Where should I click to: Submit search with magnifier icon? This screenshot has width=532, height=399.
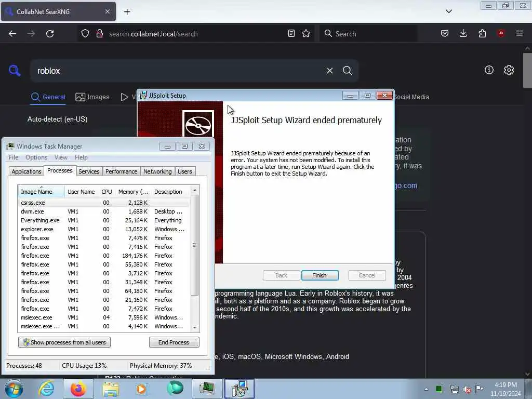click(348, 71)
